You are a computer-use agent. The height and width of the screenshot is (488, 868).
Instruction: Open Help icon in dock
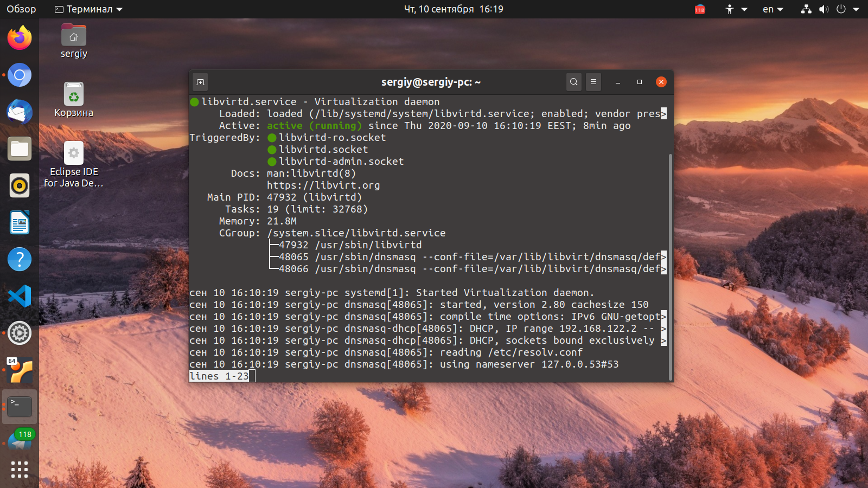20,259
